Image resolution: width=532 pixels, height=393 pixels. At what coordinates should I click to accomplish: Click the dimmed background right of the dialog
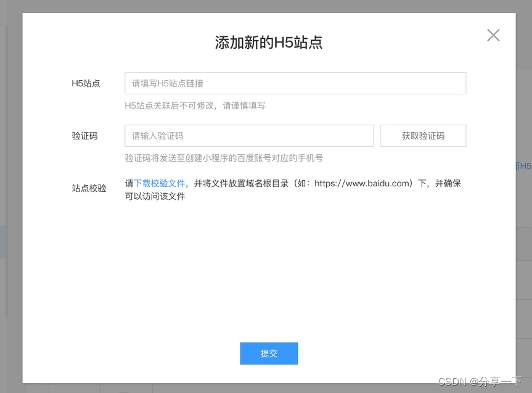(x=523, y=278)
